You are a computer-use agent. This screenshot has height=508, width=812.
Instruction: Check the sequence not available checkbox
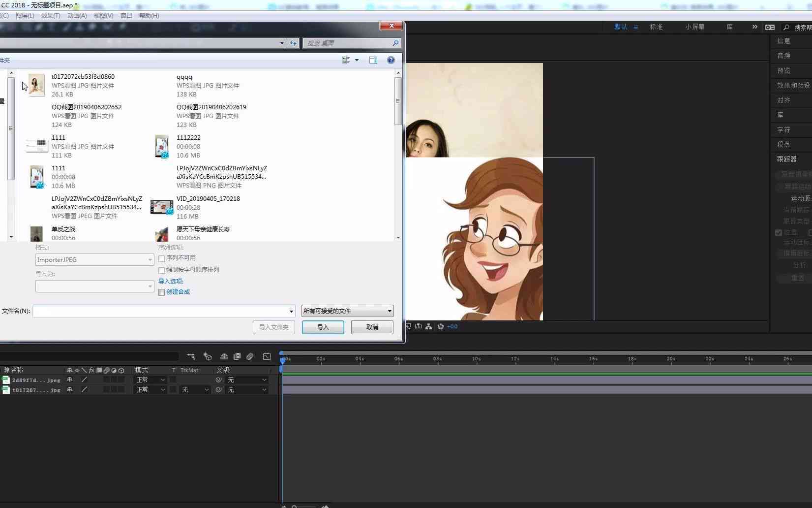(161, 258)
